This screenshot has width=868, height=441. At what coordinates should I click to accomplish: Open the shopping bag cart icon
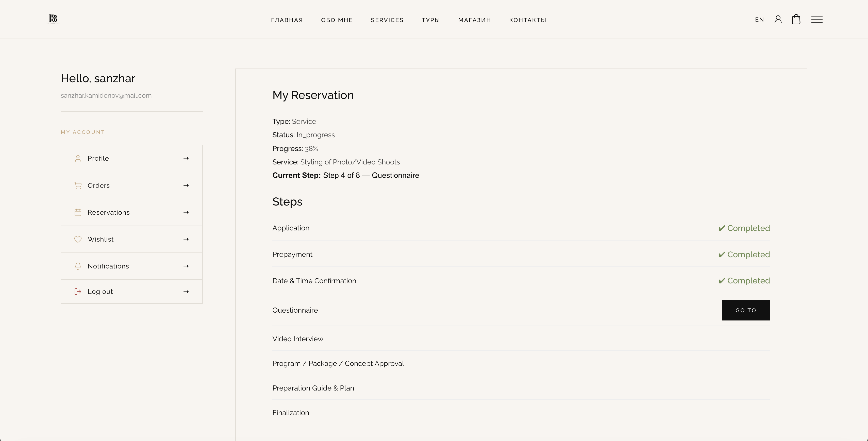(796, 19)
